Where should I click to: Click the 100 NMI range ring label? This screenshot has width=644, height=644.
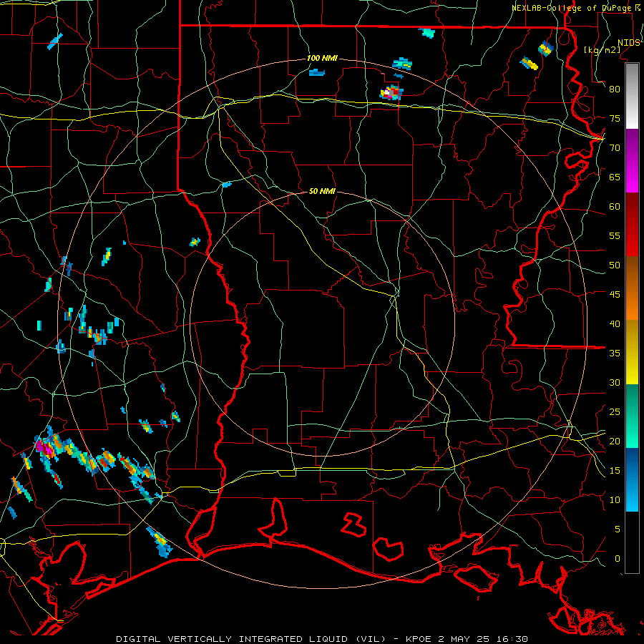point(322,58)
